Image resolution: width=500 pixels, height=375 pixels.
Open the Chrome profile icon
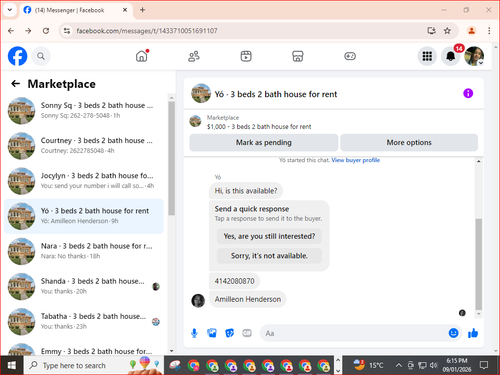(471, 31)
